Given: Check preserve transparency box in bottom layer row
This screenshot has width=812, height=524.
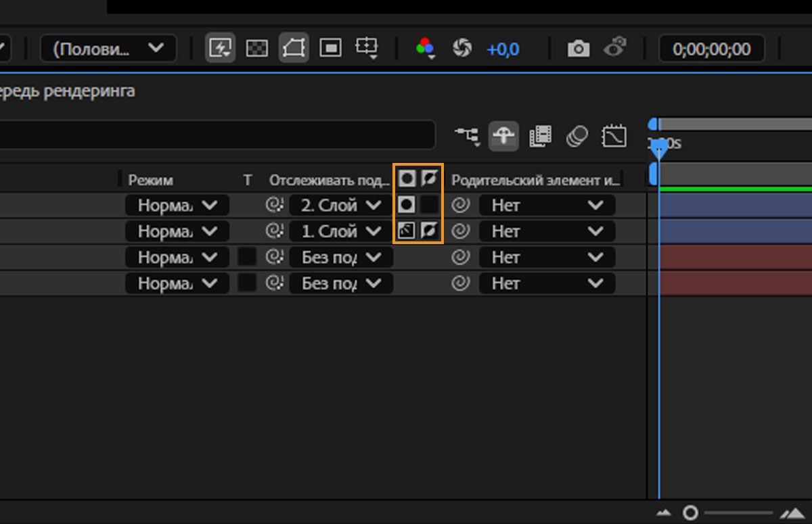Looking at the screenshot, I should (x=247, y=283).
